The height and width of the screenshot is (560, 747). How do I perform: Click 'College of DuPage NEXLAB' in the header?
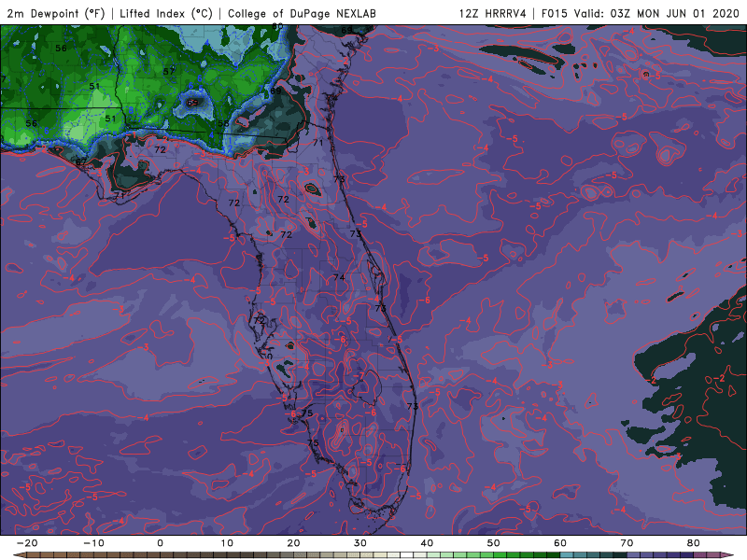point(302,13)
